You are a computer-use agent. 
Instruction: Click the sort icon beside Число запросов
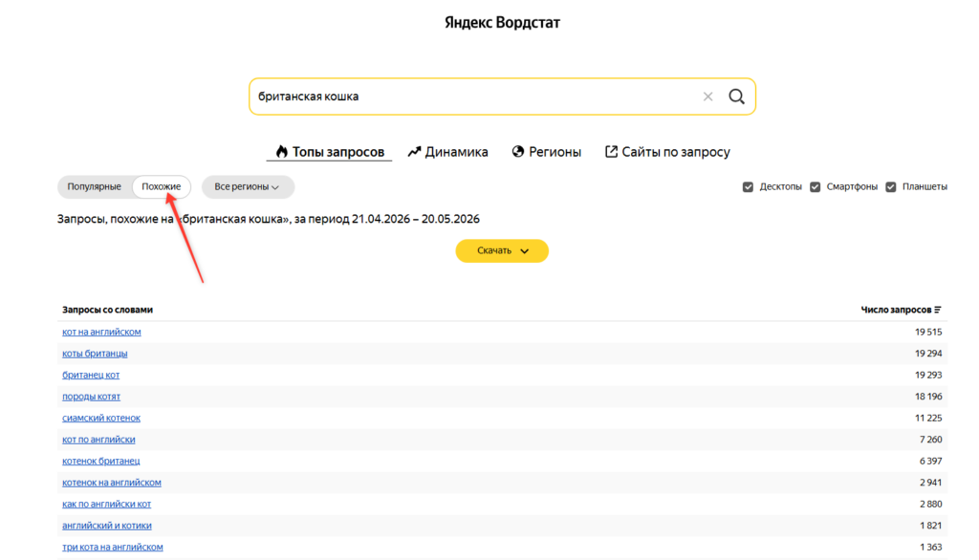tap(937, 310)
